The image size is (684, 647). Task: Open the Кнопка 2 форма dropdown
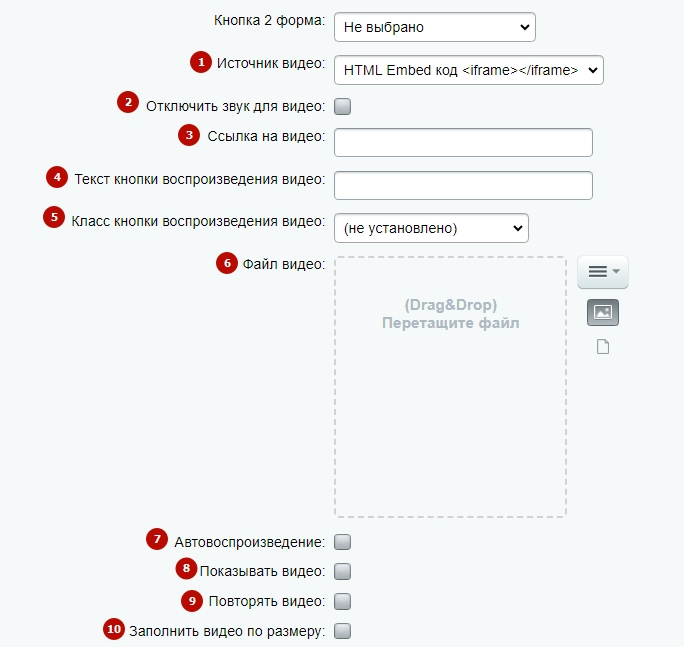click(x=435, y=27)
